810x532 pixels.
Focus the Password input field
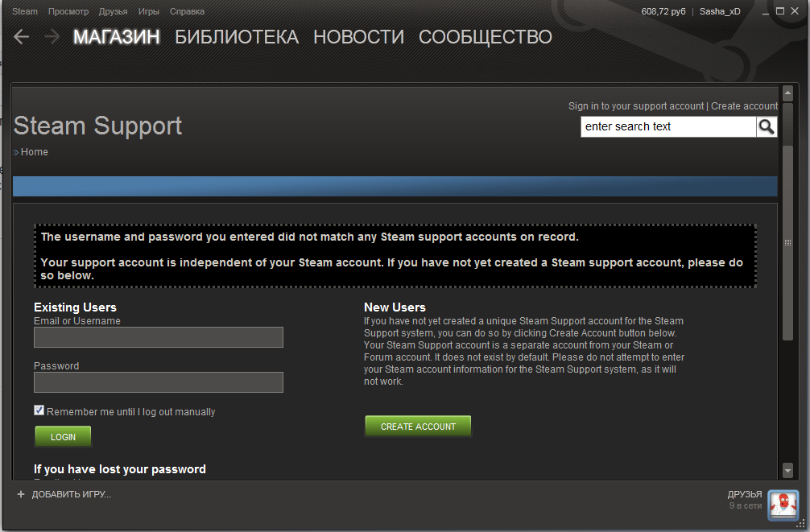(159, 382)
